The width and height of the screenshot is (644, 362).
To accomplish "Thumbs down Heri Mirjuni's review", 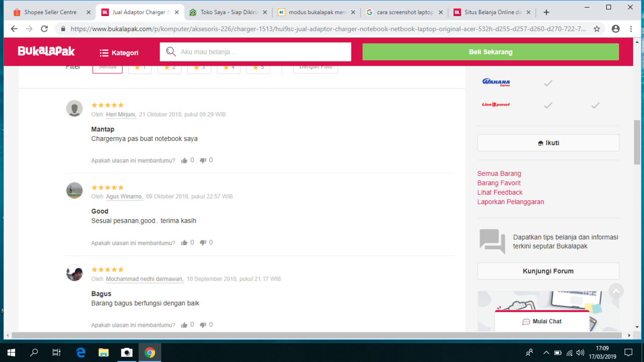I will [x=203, y=160].
